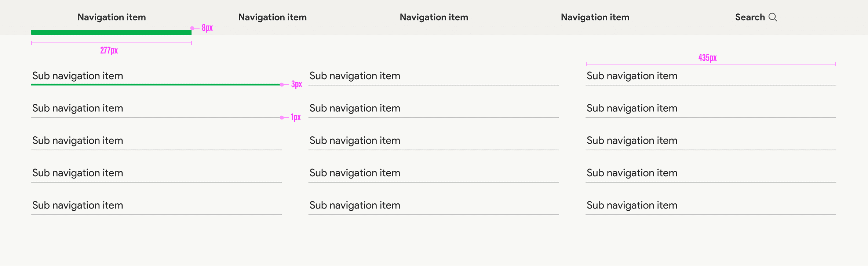Click last Sub navigation item in left column
The image size is (868, 266).
pos(78,205)
